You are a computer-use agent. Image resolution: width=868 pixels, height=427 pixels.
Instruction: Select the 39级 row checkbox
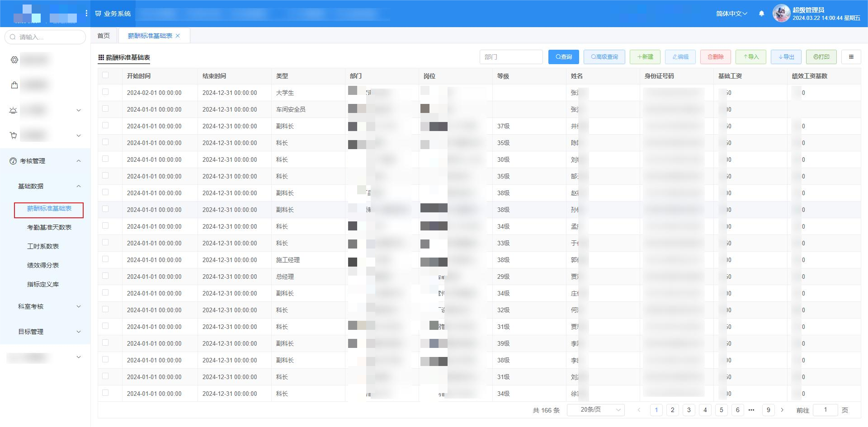tap(105, 343)
